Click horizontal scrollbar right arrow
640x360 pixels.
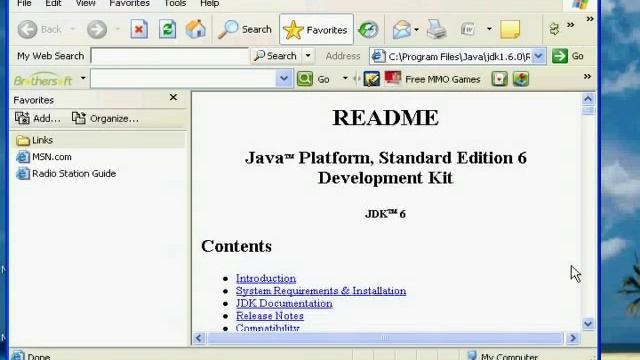tap(573, 338)
